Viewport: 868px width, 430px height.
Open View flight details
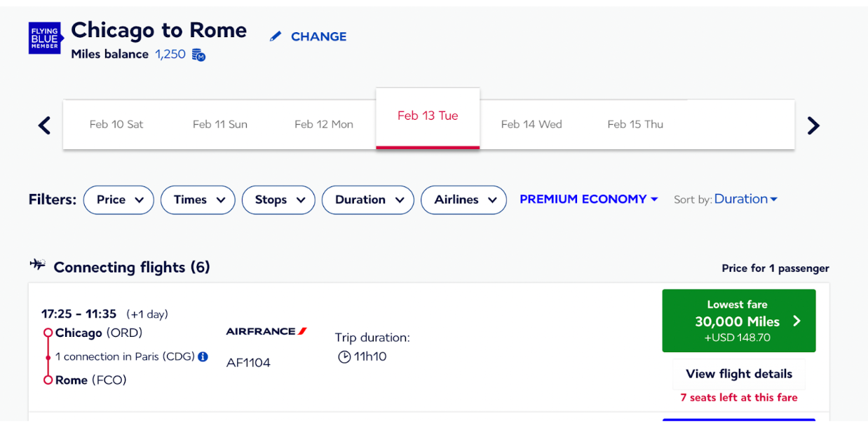pyautogui.click(x=739, y=374)
